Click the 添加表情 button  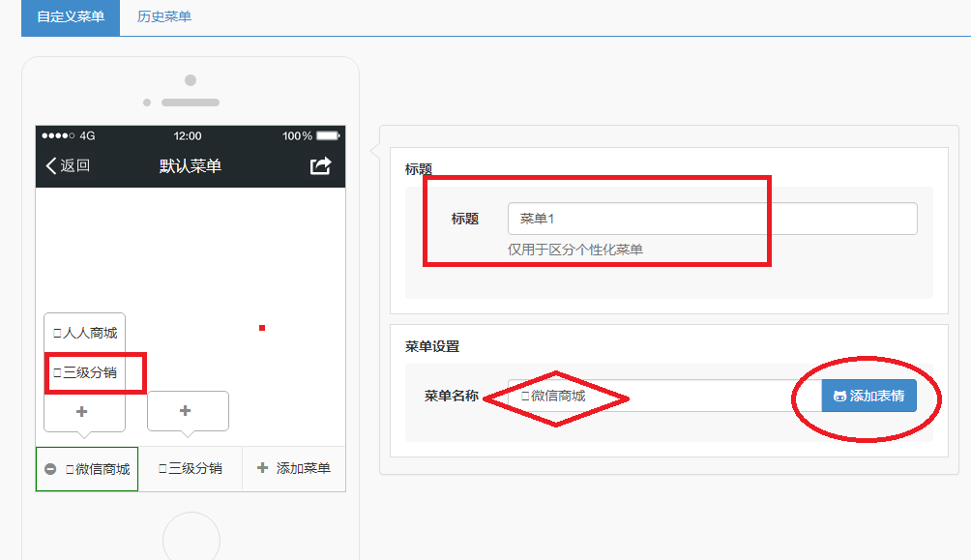(x=868, y=396)
